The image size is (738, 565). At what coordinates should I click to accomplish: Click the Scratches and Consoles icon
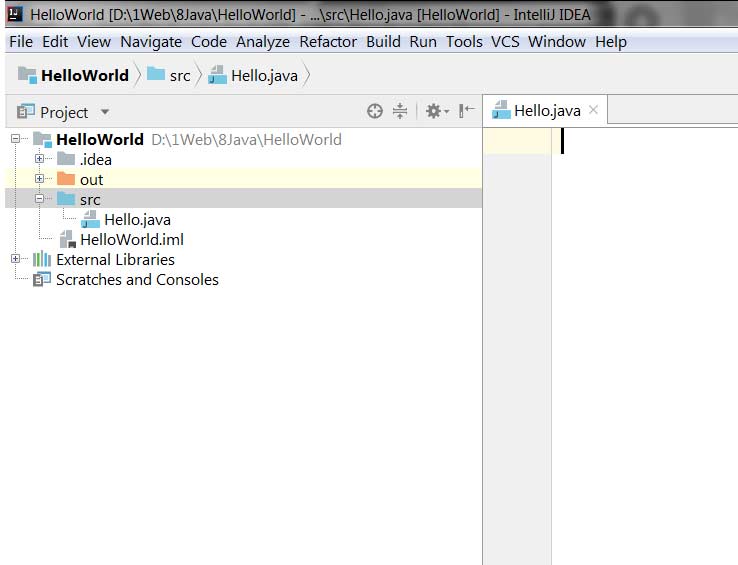(x=42, y=280)
